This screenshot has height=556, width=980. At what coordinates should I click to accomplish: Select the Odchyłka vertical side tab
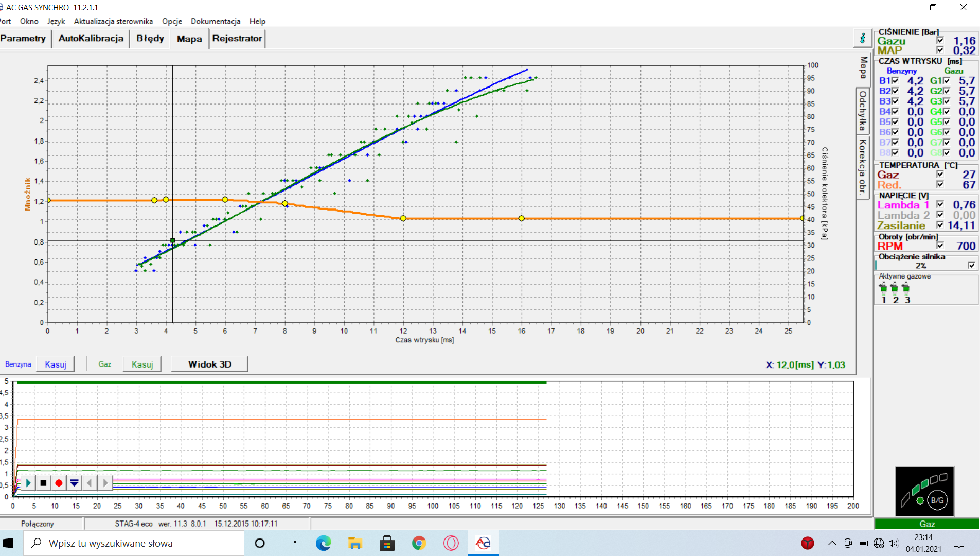click(x=863, y=111)
